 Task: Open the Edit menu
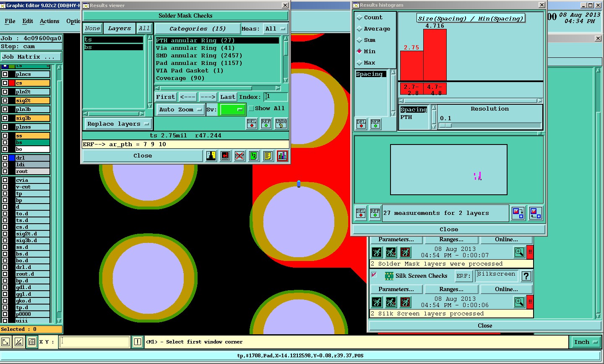click(x=28, y=21)
